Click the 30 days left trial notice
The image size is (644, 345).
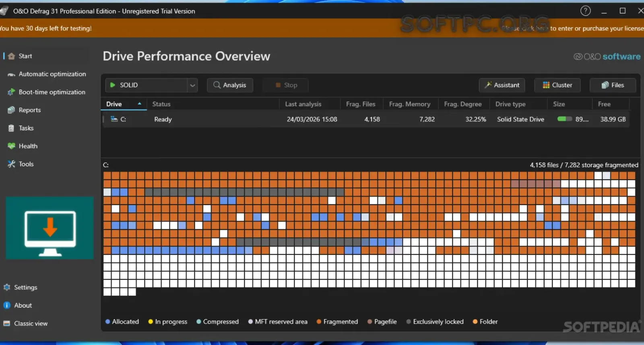pyautogui.click(x=45, y=28)
